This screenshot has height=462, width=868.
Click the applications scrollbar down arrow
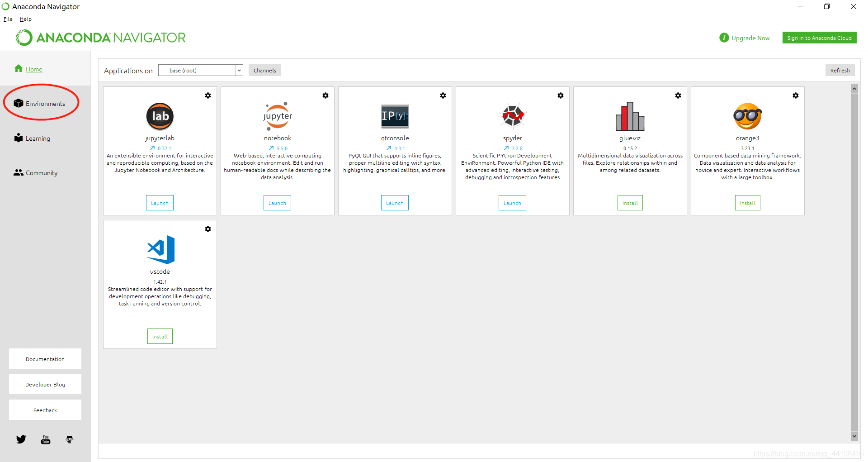pyautogui.click(x=854, y=436)
